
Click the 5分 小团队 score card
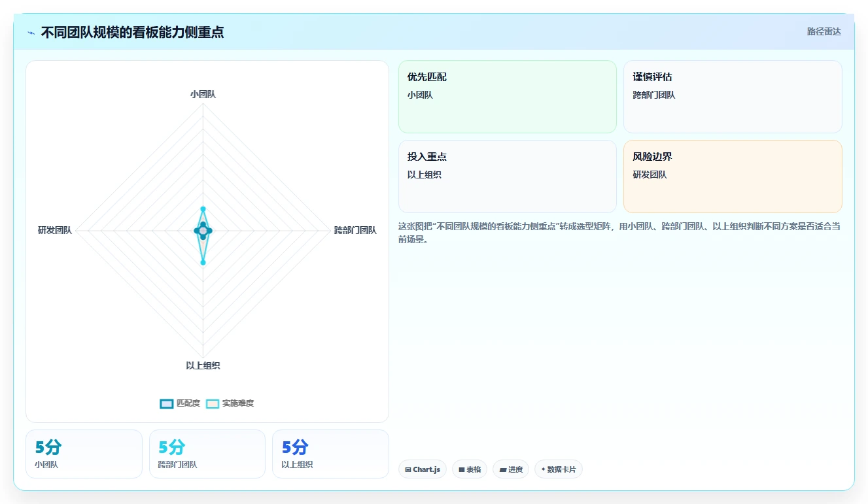tap(84, 454)
